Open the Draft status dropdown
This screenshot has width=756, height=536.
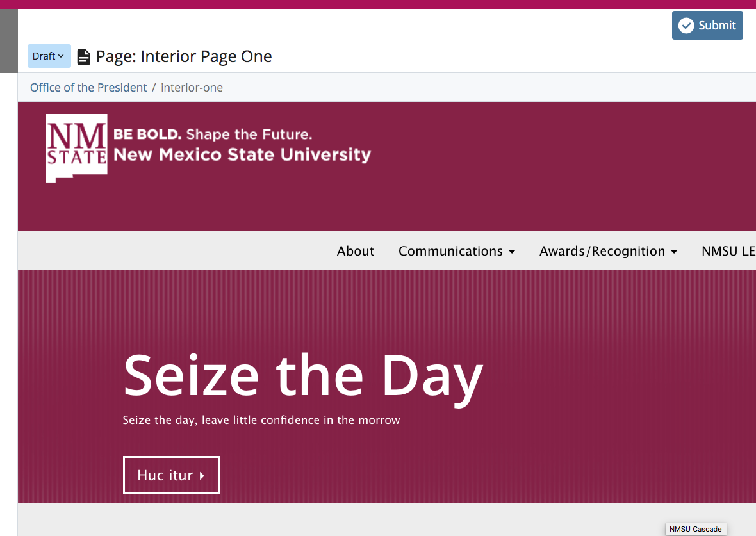click(49, 56)
